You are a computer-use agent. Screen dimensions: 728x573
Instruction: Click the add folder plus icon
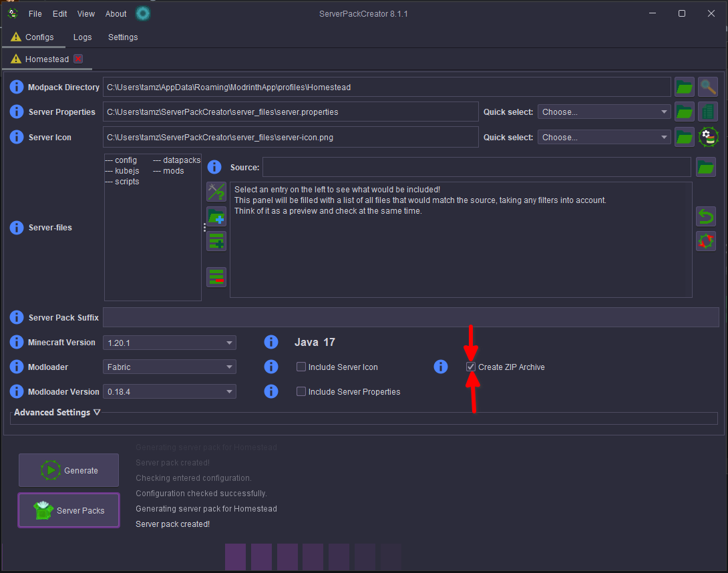[x=216, y=216]
